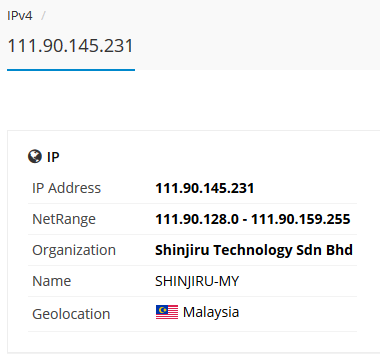Image resolution: width=380 pixels, height=360 pixels.
Task: Click the NetRange value 111.90.128.0 - 111.90.159.255
Action: [x=253, y=219]
